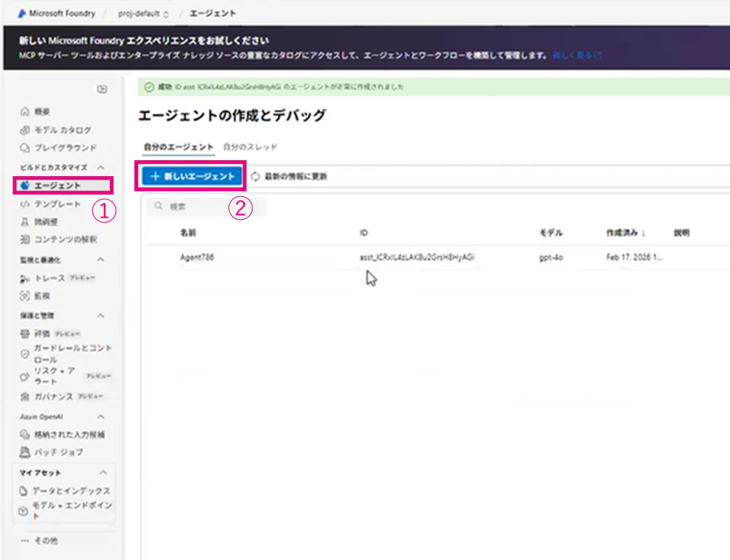Switch to the 自分のエージェント tab
Image resolution: width=730 pixels, height=560 pixels.
(178, 147)
